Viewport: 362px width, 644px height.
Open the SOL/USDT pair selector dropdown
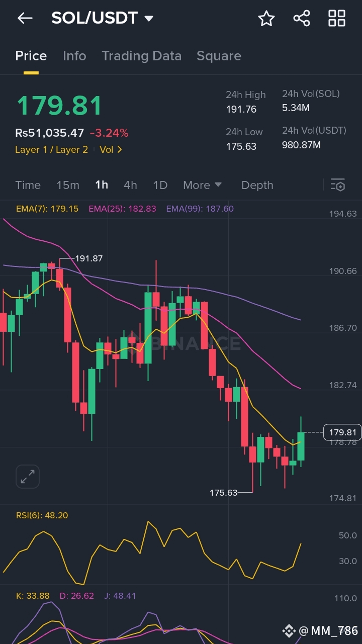click(x=102, y=19)
